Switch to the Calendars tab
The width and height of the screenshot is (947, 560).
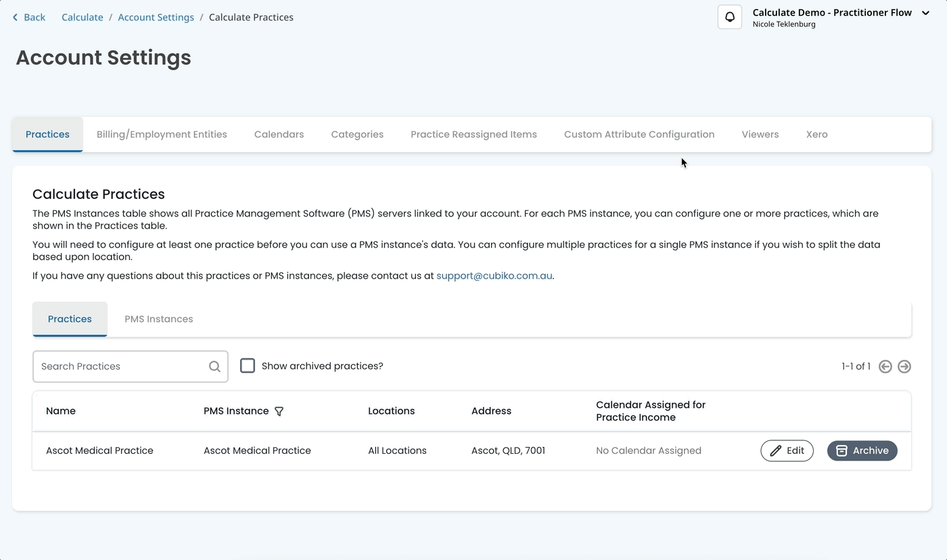coord(279,135)
